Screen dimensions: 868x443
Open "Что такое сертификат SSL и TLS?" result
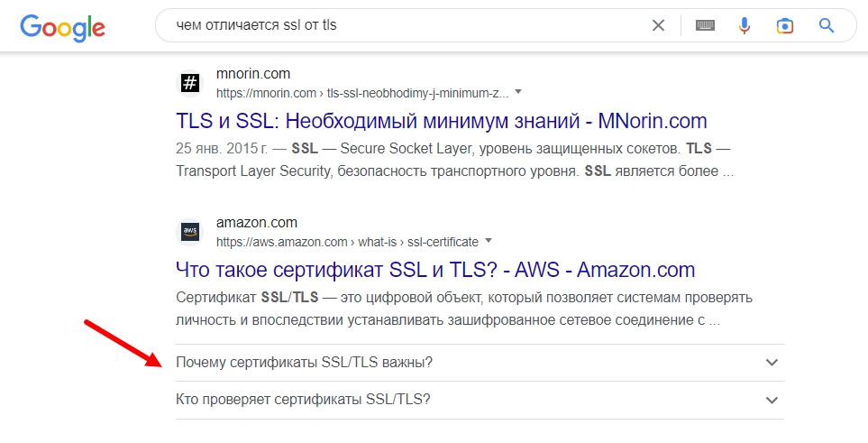[435, 270]
